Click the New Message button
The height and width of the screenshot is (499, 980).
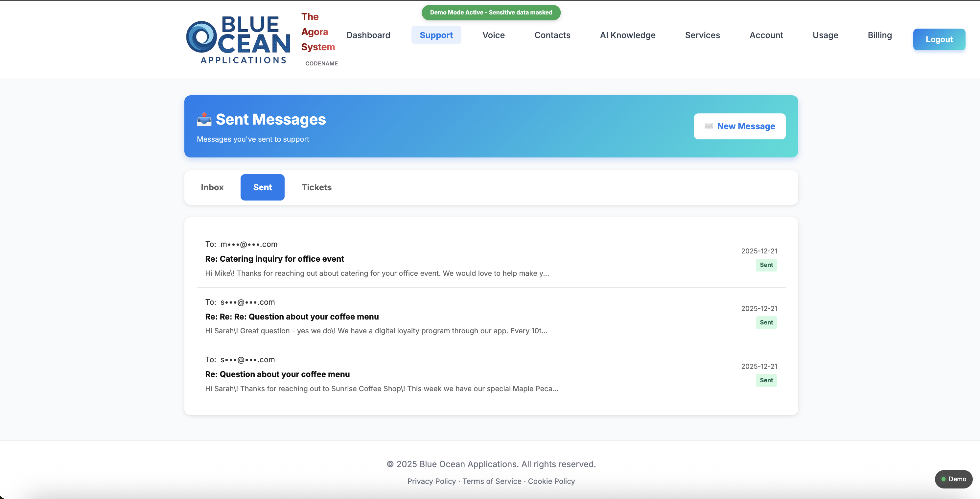739,126
